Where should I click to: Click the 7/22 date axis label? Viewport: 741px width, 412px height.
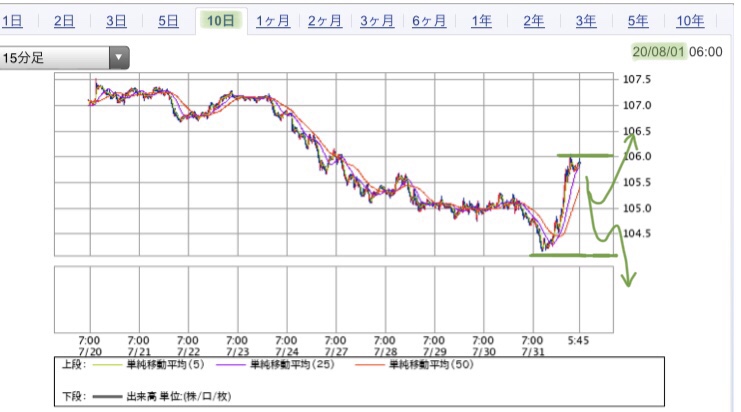(188, 351)
